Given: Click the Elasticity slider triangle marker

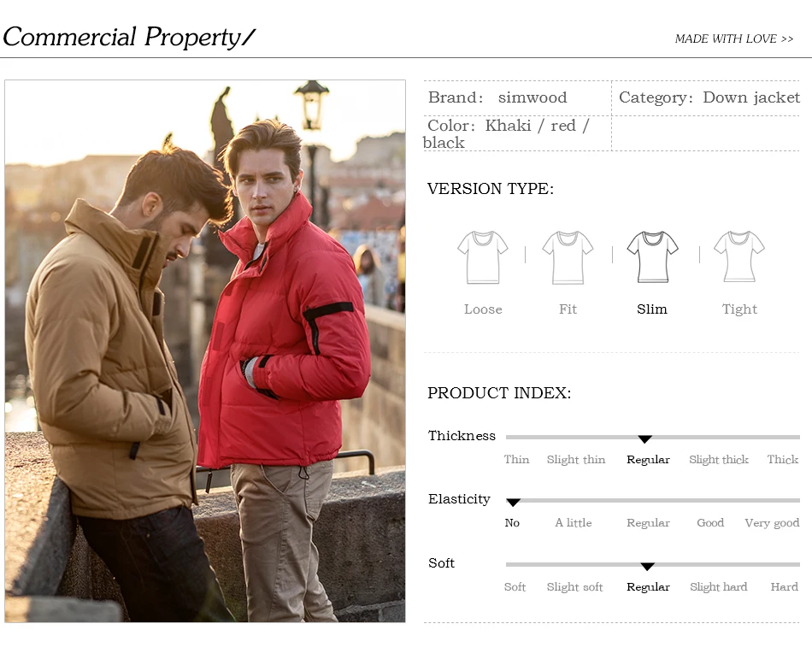Looking at the screenshot, I should (513, 503).
